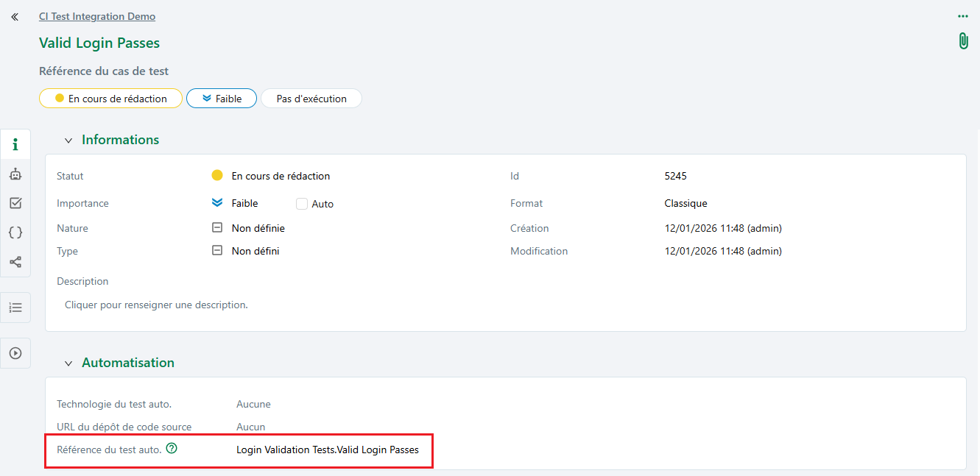Open the verified requirements checkbox icon

[x=15, y=203]
